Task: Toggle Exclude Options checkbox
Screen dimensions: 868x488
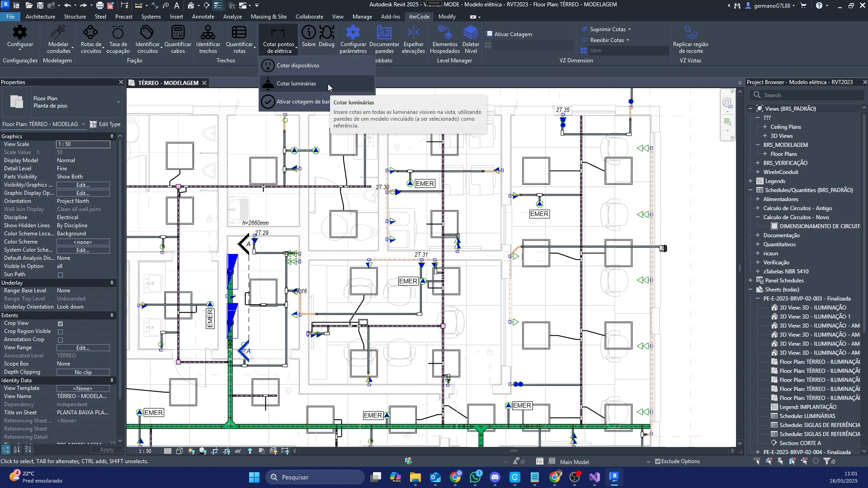Action: click(658, 461)
